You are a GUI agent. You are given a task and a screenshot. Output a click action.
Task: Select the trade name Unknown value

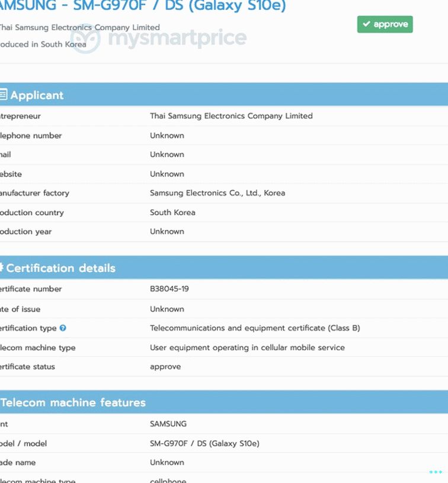(x=167, y=463)
